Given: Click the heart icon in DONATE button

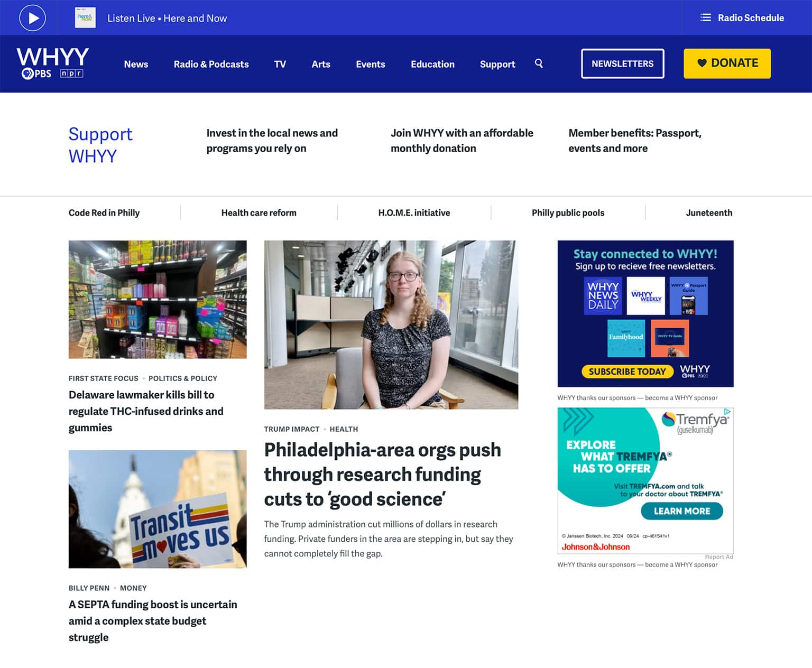Looking at the screenshot, I should [702, 63].
